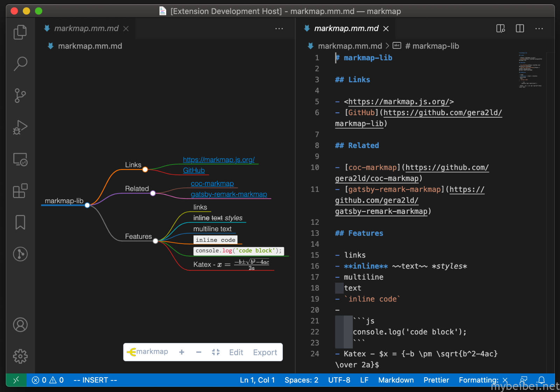The height and width of the screenshot is (392, 560).
Task: Click the Formatting status bar item
Action: pos(483,380)
